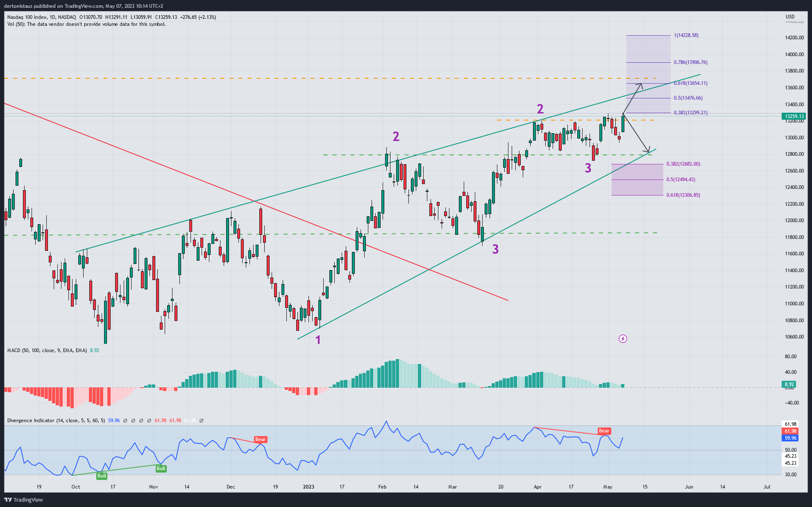Click the purple lightning bolt event icon
The height and width of the screenshot is (507, 812).
623,339
